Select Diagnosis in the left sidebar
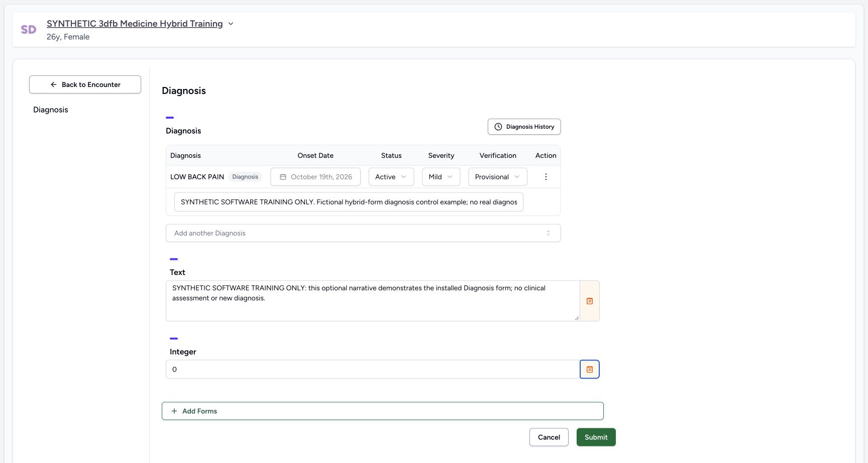Viewport: 868px width, 463px height. tap(51, 110)
